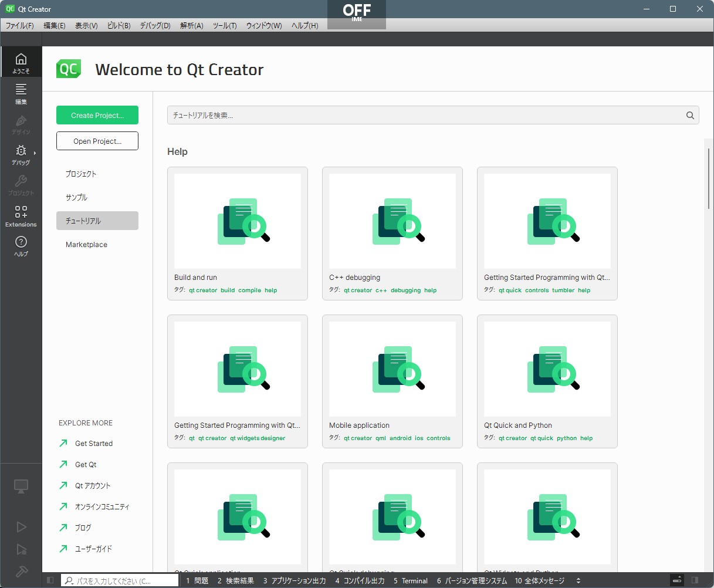Click the 'qt widgets designer' tag

point(258,438)
